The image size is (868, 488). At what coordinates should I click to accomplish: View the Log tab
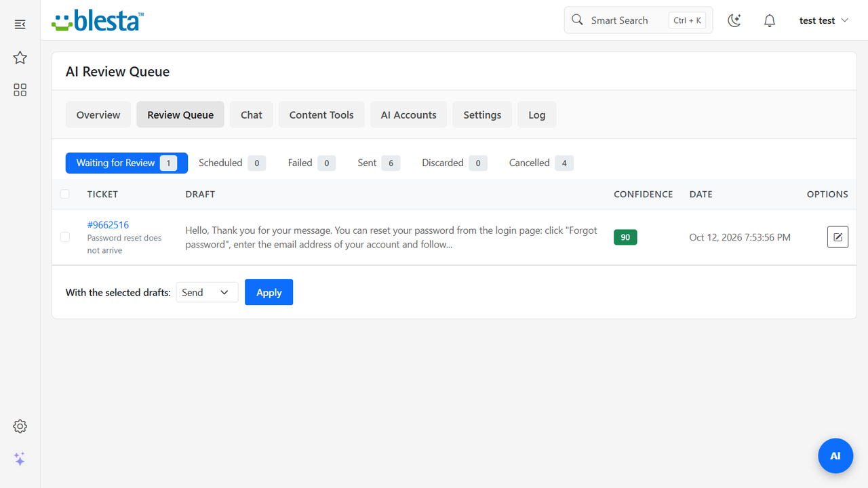(x=537, y=115)
